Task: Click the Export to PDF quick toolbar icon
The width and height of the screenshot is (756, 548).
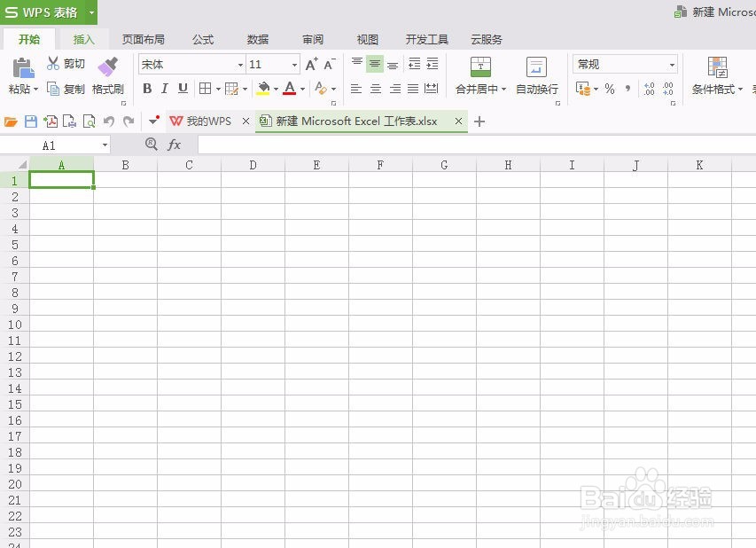Action: (x=51, y=121)
